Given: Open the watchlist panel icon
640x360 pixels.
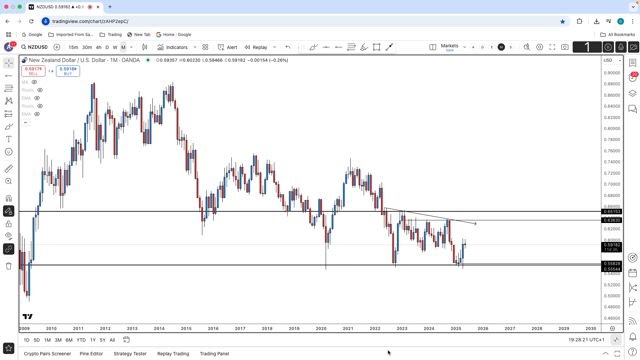Looking at the screenshot, I should 633,63.
